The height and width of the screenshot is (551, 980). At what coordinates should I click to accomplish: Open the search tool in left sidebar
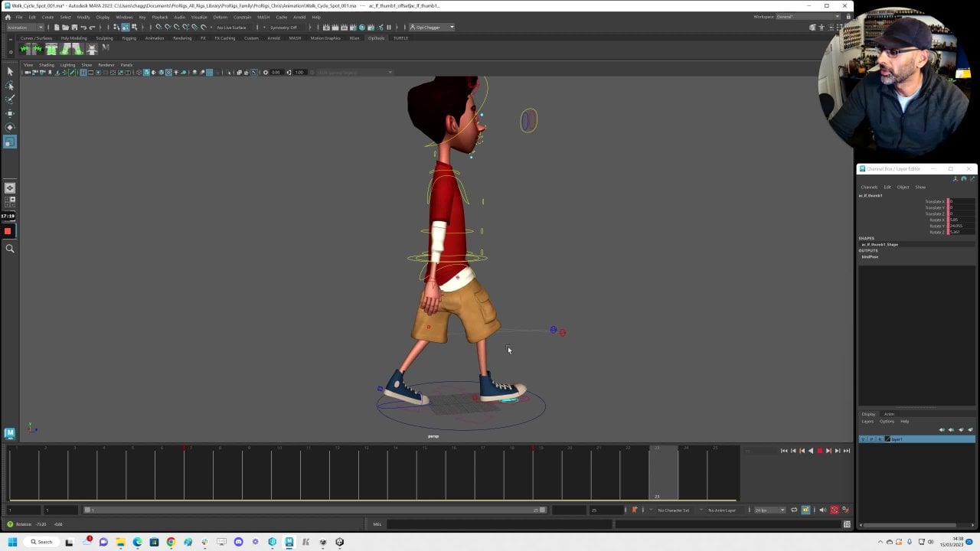click(10, 248)
